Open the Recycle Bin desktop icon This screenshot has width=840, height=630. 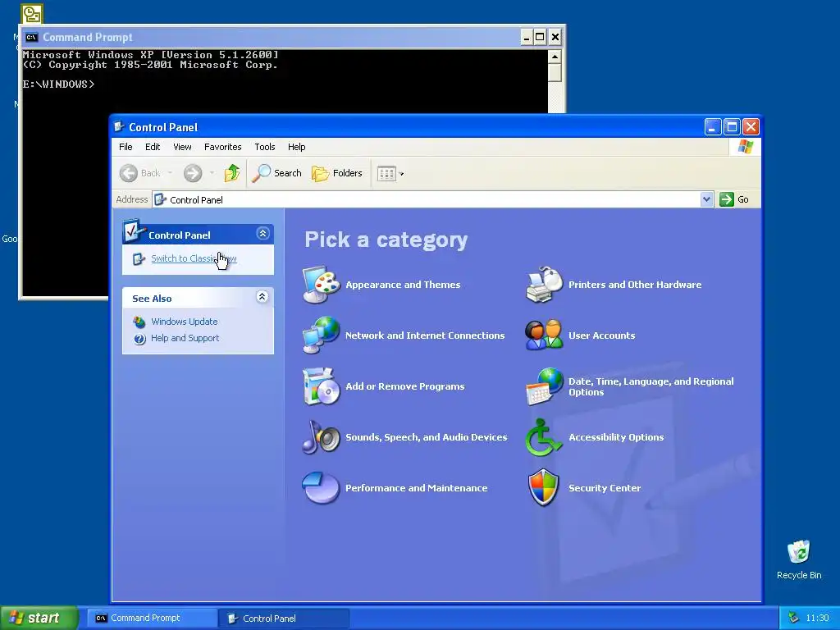click(x=799, y=552)
